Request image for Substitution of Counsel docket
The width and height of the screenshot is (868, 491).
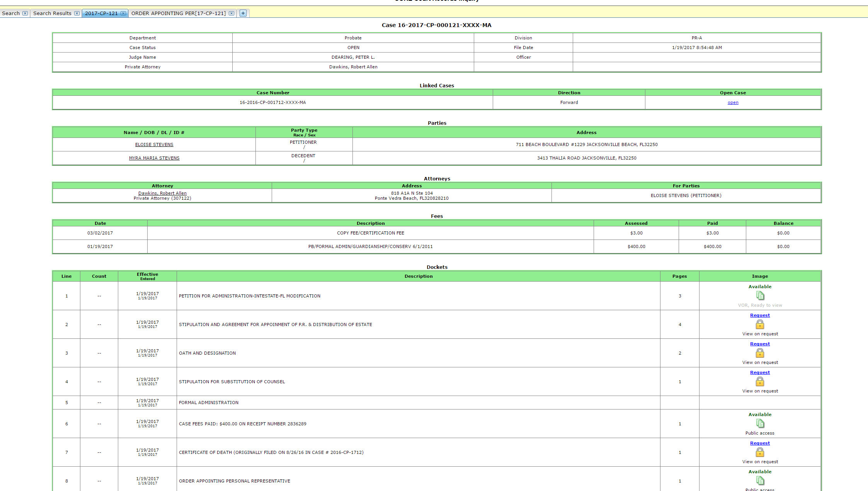coord(760,372)
